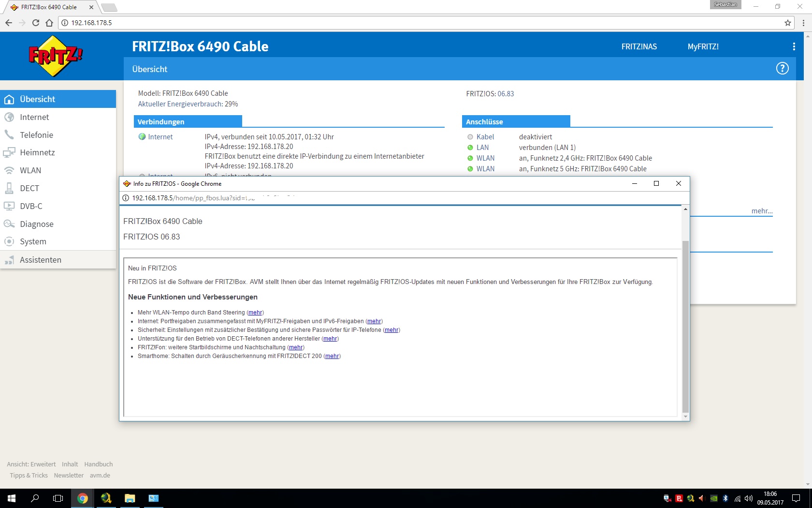Open Task View on the taskbar
Image resolution: width=812 pixels, height=508 pixels.
(58, 498)
